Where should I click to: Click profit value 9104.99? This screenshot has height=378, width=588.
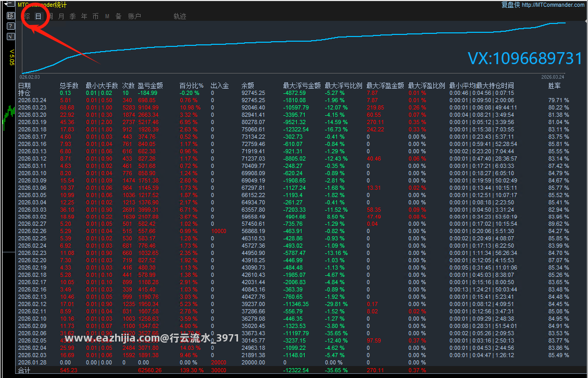tap(148, 108)
